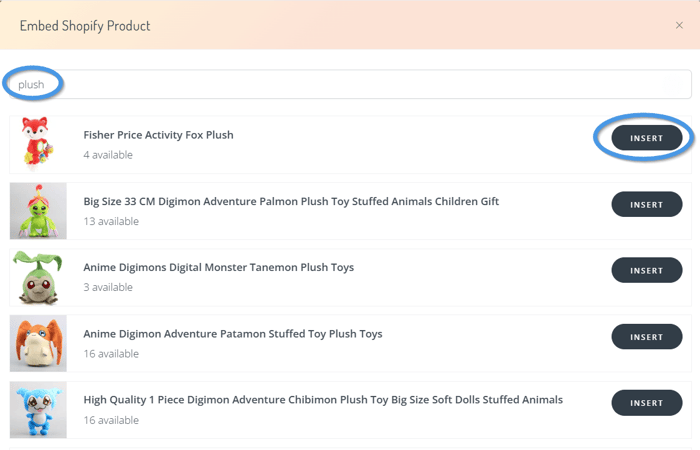Click the '13 available' stock label
Image resolution: width=700 pixels, height=450 pixels.
[111, 221]
